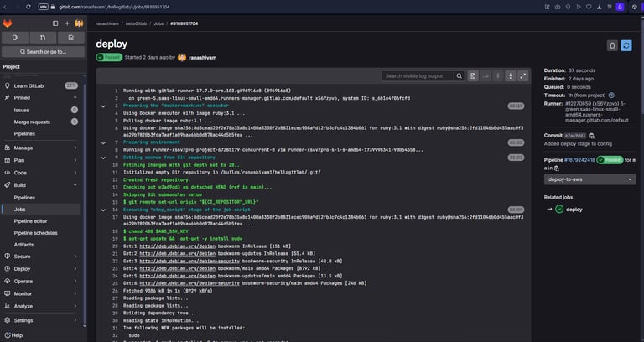Open deb.debian.org link on log line 20
The height and width of the screenshot is (342, 644).
click(x=178, y=246)
